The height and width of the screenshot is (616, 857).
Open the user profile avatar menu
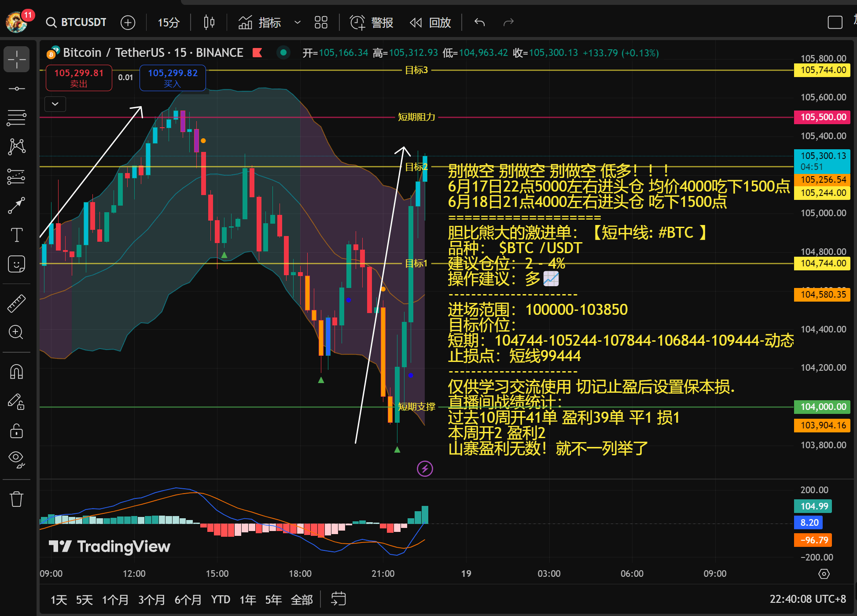pos(17,22)
